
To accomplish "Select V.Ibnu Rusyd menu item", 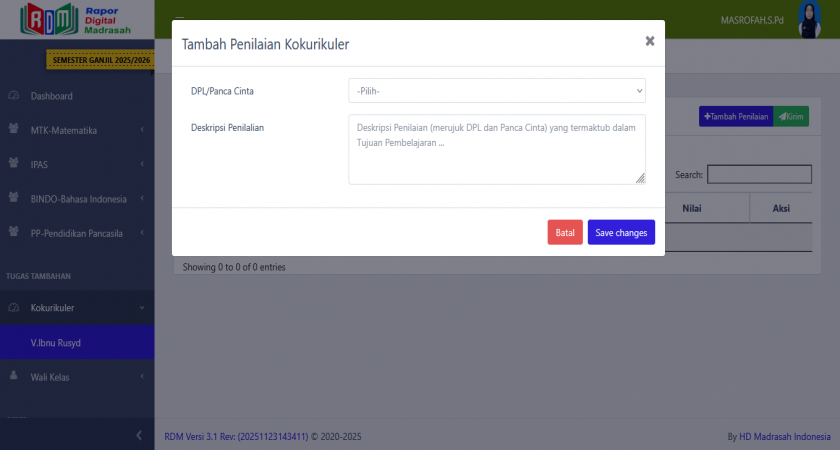I will [56, 343].
